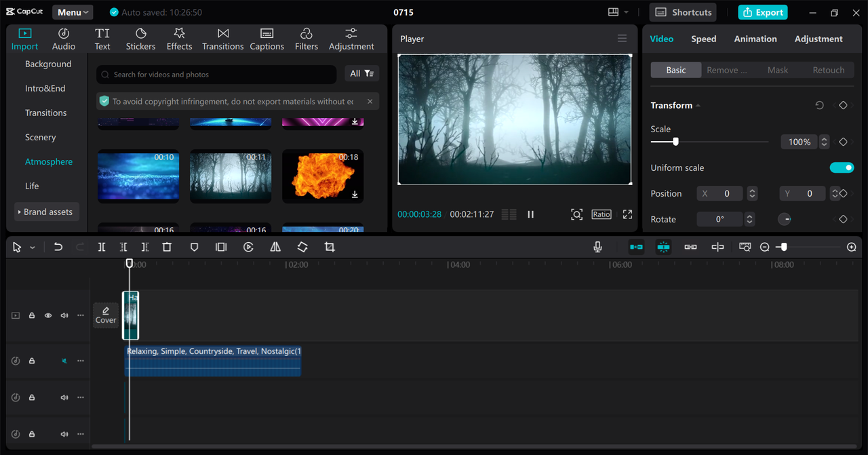Open the Ratio button in player
Image resolution: width=868 pixels, height=455 pixels.
(x=601, y=214)
